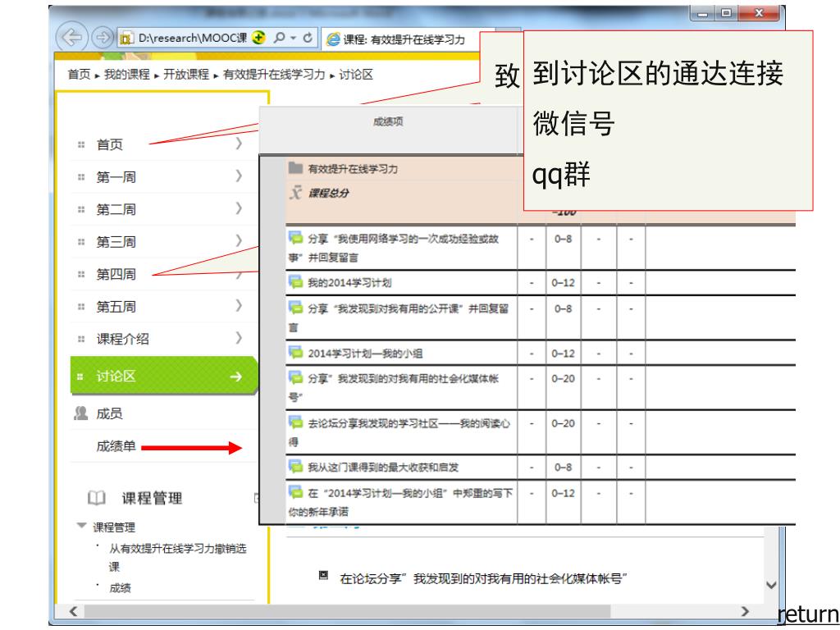Open 在论坛分享"我发现到的对我有用的社会化媒体帐号" link
Viewport: 840px width, 630px height.
coord(483,578)
